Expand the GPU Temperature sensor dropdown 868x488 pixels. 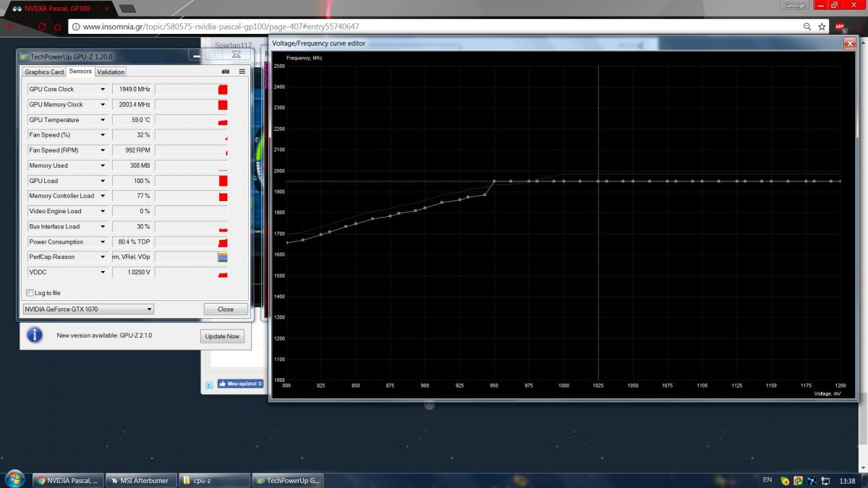tap(103, 120)
